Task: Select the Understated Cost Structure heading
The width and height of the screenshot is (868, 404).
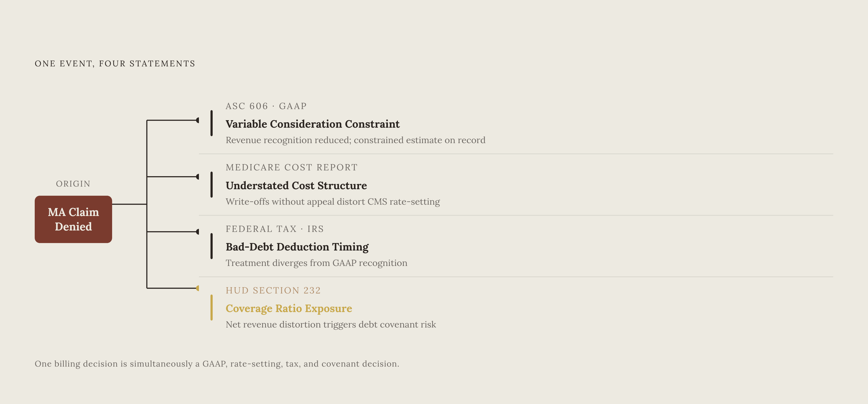Action: pos(296,186)
